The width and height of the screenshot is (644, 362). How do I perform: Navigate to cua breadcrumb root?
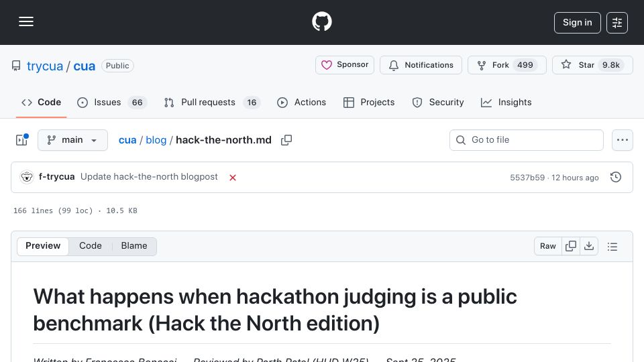tap(127, 140)
